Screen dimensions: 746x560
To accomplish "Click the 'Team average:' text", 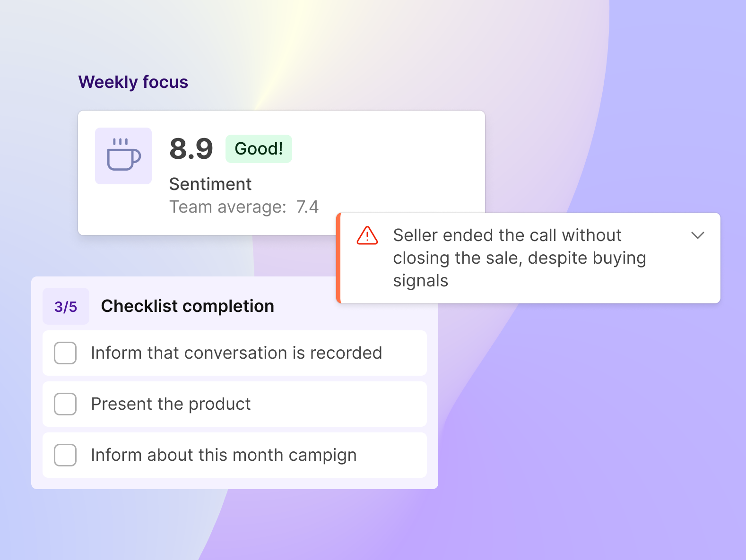I will click(x=228, y=207).
